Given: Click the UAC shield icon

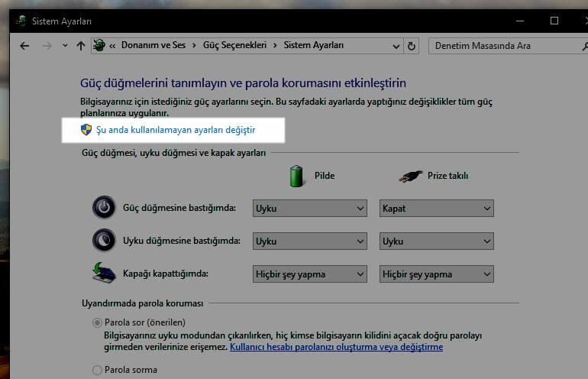Looking at the screenshot, I should tap(86, 130).
